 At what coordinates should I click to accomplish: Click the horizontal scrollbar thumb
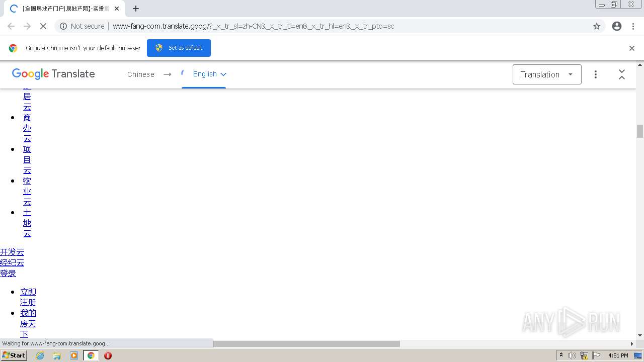point(306,344)
